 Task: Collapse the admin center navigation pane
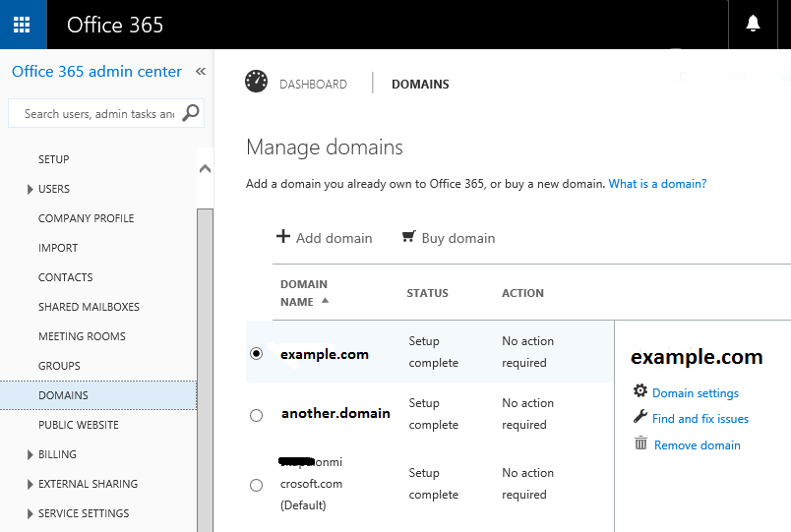[201, 72]
